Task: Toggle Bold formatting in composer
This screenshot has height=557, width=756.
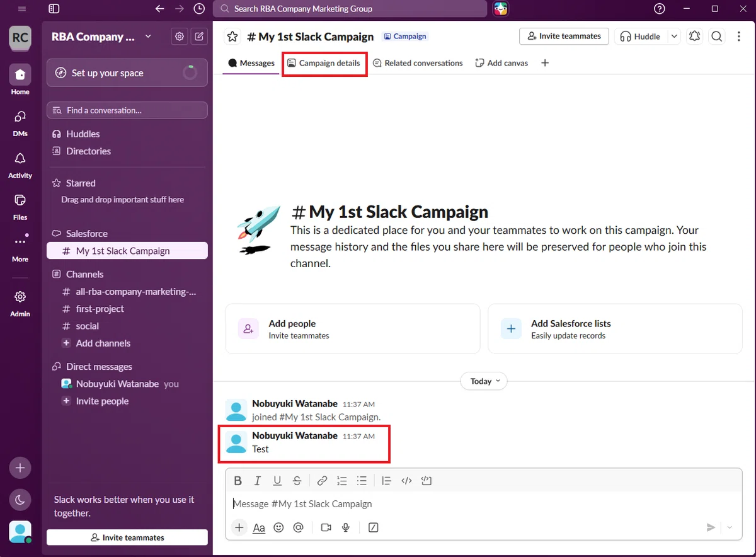Action: coord(238,481)
